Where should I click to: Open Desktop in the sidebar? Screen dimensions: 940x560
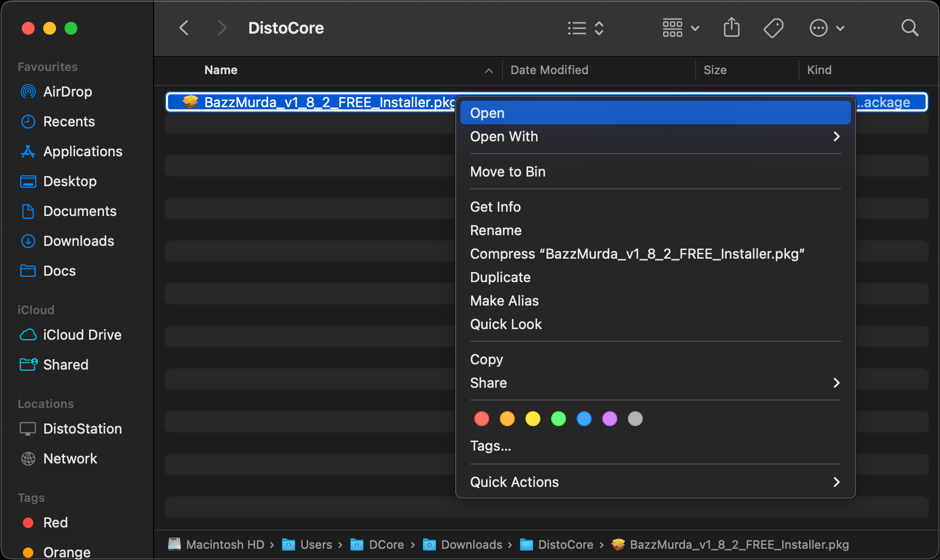58,181
